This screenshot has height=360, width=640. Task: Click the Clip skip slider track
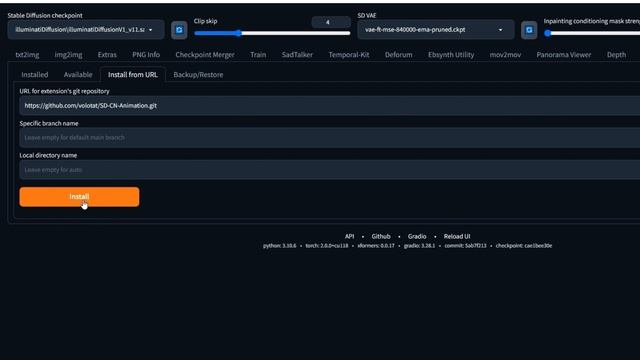(x=272, y=33)
